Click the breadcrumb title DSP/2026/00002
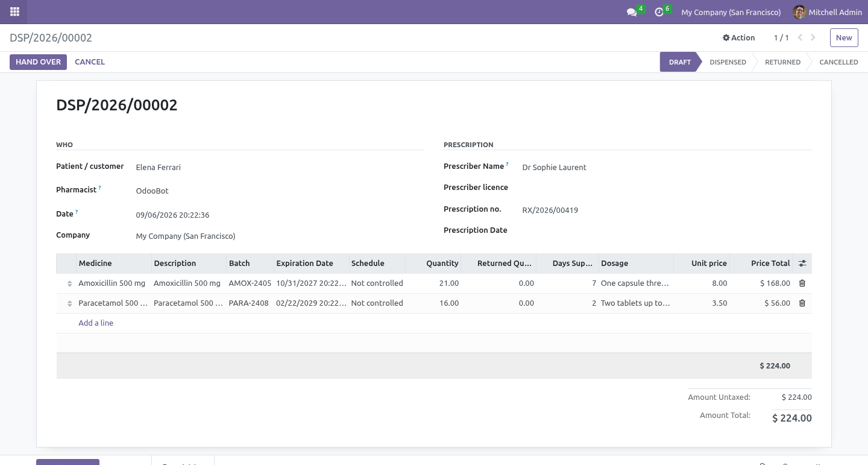The height and width of the screenshot is (465, 868). (51, 38)
